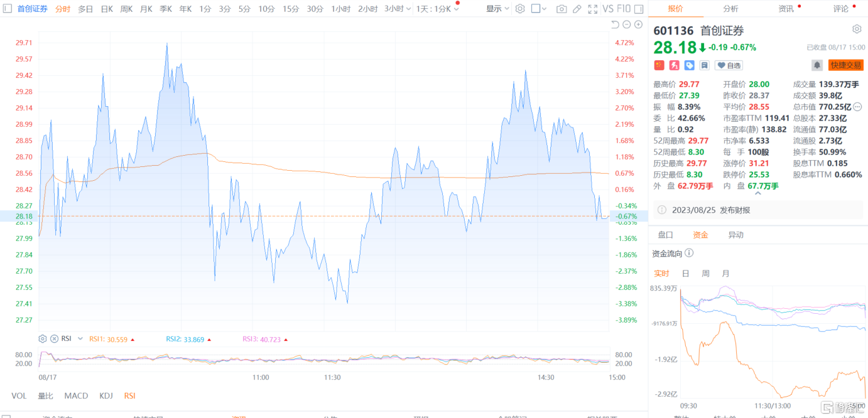
Task: Select the 年K period
Action: 185,9
